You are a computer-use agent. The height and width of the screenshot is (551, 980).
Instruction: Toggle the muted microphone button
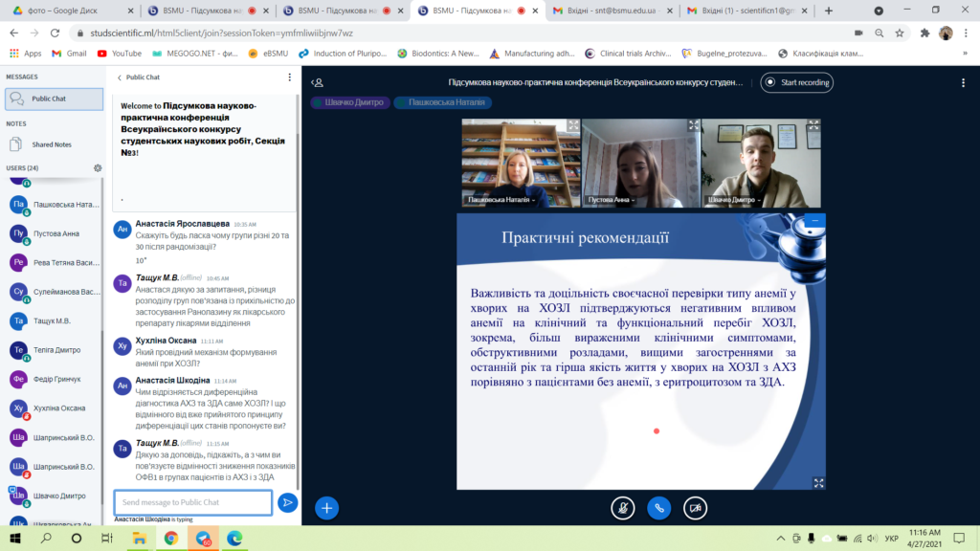(x=622, y=508)
